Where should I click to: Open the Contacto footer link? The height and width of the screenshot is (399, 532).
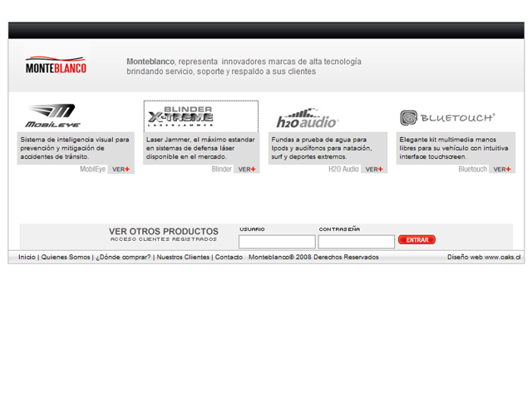click(x=229, y=258)
